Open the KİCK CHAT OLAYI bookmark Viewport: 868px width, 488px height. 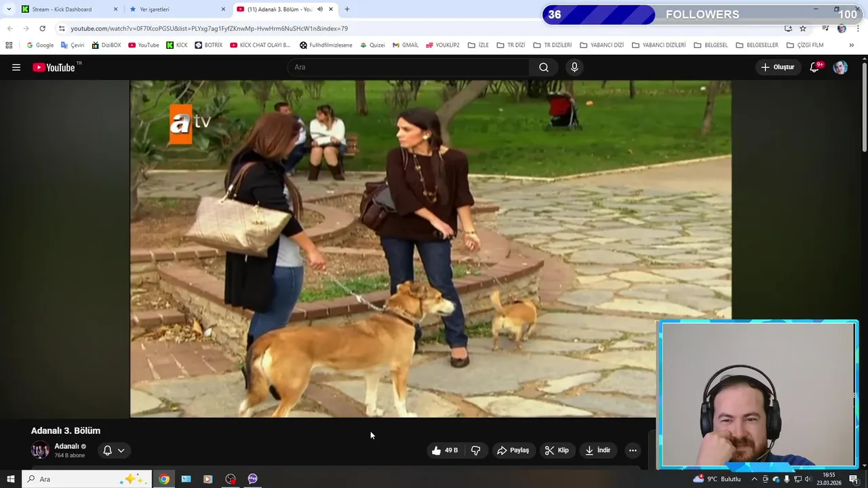tap(260, 45)
